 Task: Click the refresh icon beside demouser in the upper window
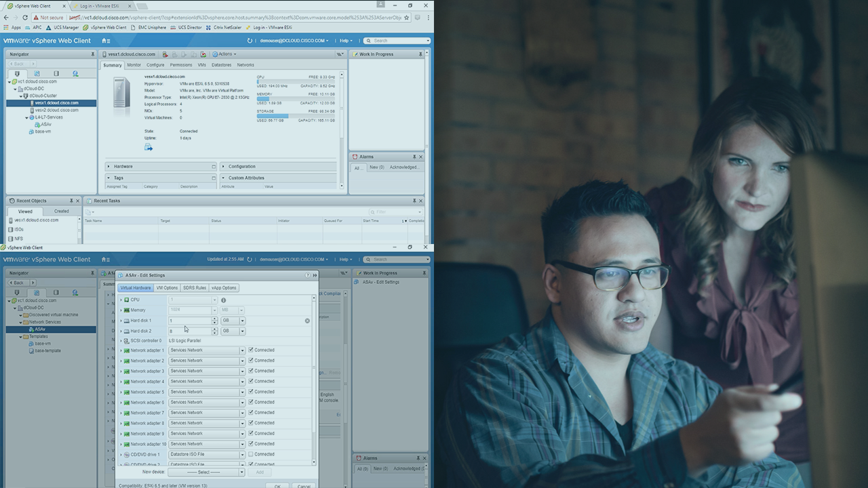[x=250, y=41]
